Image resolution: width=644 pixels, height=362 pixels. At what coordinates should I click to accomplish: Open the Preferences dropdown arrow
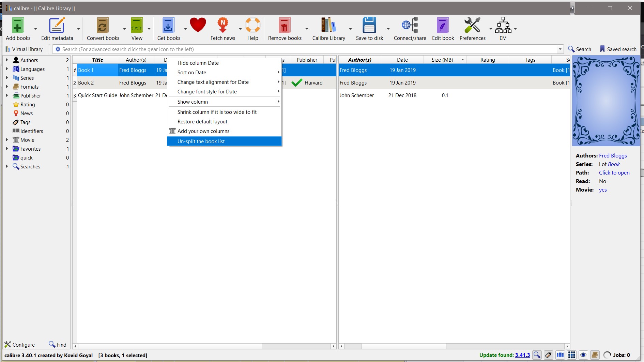[x=491, y=29]
